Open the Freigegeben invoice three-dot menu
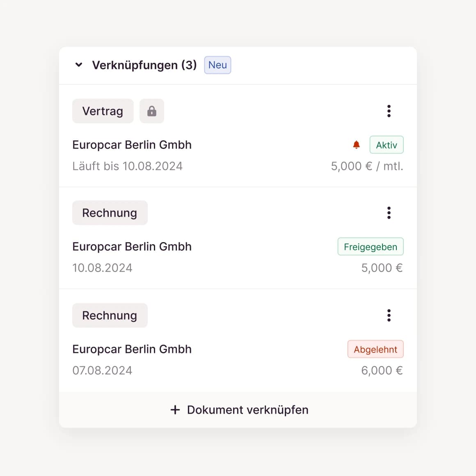 tap(389, 213)
